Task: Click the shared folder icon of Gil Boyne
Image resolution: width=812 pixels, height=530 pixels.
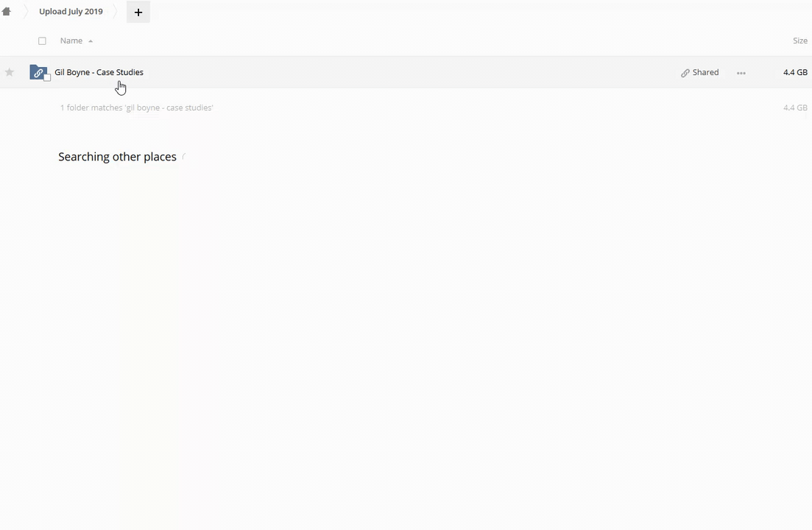Action: pyautogui.click(x=38, y=72)
